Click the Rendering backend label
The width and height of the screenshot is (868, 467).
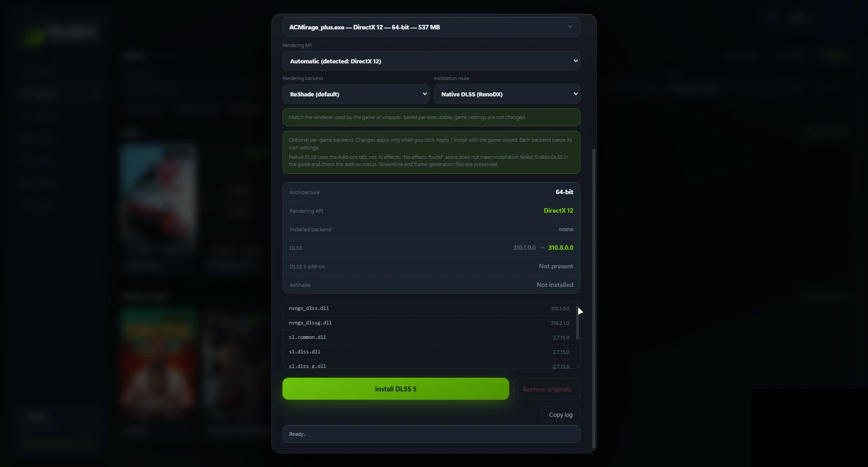pos(302,78)
